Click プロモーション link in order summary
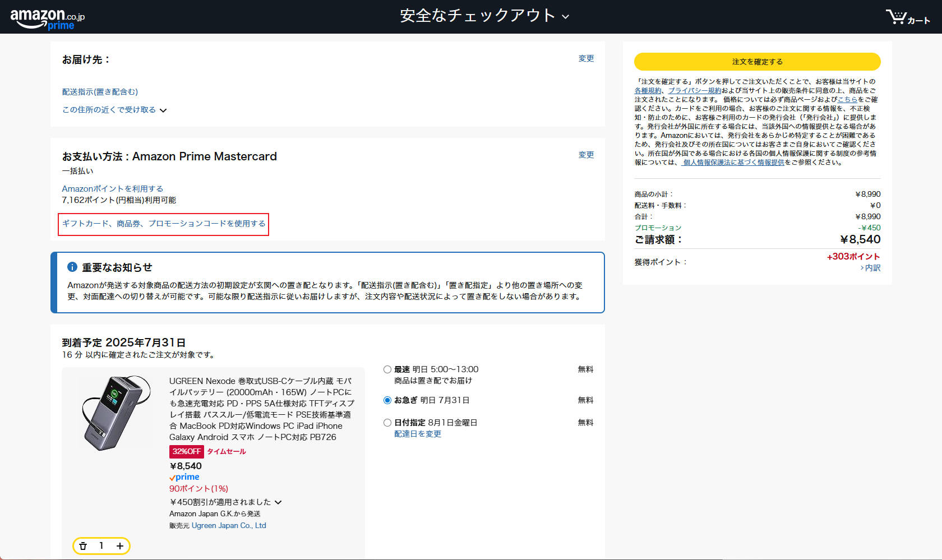This screenshot has width=942, height=560. pyautogui.click(x=658, y=228)
